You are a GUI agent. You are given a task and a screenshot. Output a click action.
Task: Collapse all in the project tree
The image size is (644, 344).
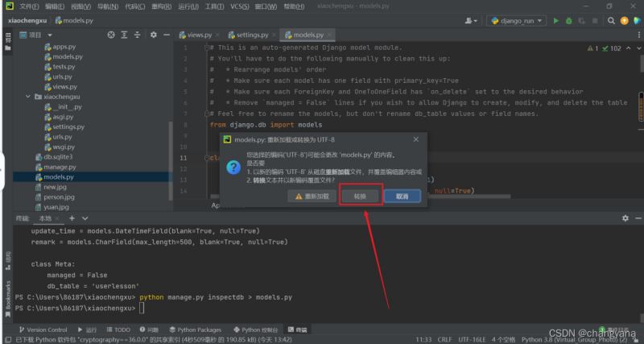click(138, 35)
